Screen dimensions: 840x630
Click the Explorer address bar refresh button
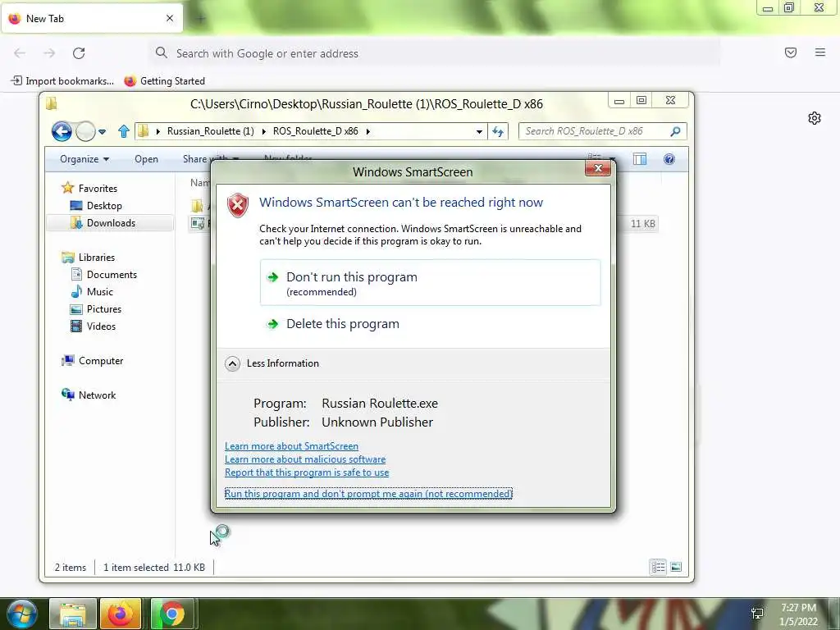[498, 131]
